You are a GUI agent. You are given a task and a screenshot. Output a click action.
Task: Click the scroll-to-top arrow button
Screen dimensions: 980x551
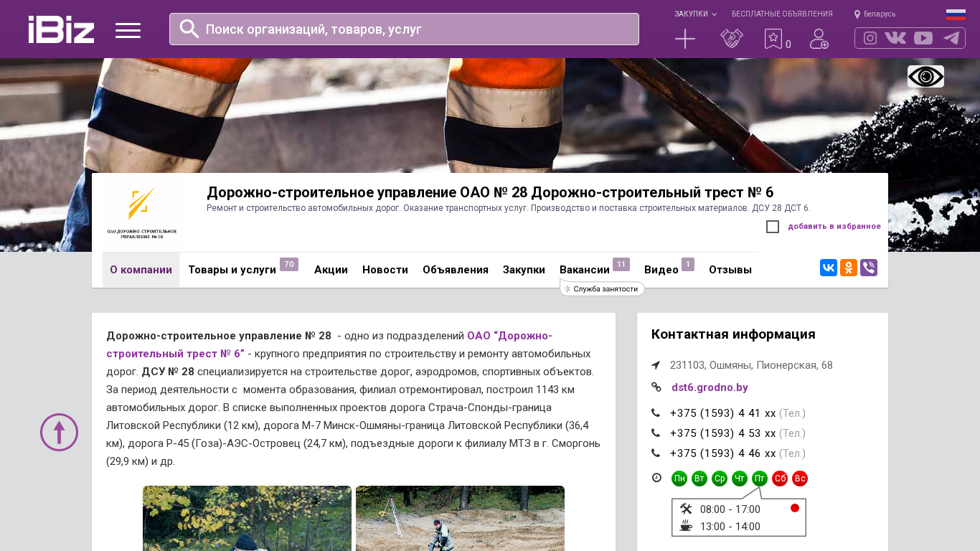(x=59, y=432)
